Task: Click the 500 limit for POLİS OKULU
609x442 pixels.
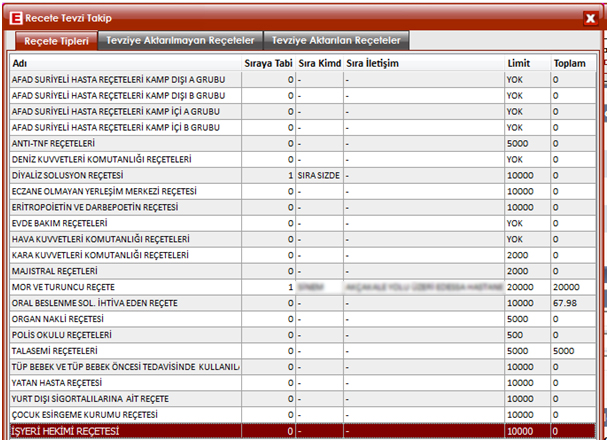Action: [515, 335]
